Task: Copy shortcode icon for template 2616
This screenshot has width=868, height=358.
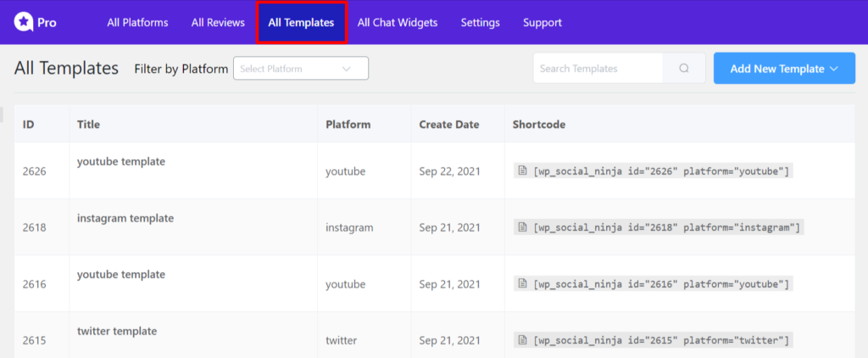Action: 521,283
